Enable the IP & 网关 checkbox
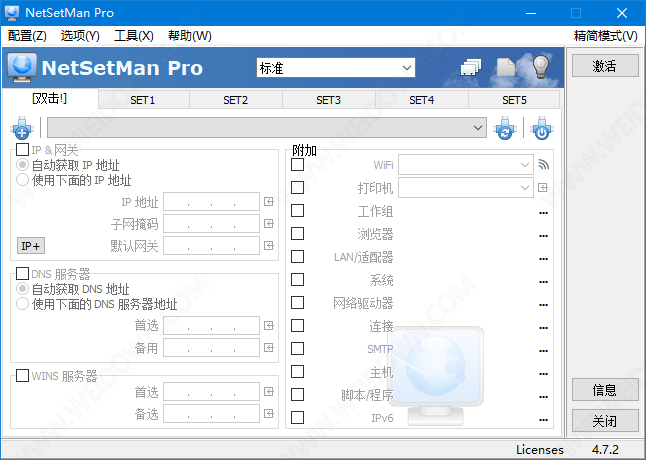The image size is (646, 460). 22,149
